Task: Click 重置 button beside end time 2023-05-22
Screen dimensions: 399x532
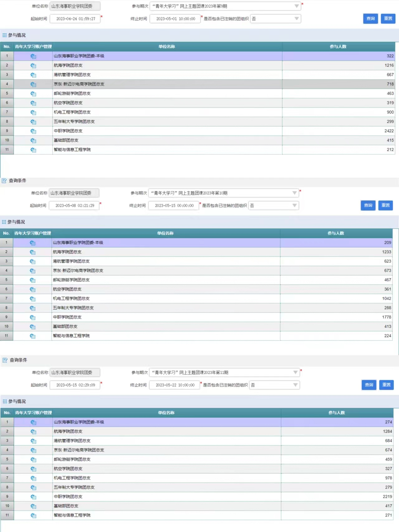Action: click(386, 385)
